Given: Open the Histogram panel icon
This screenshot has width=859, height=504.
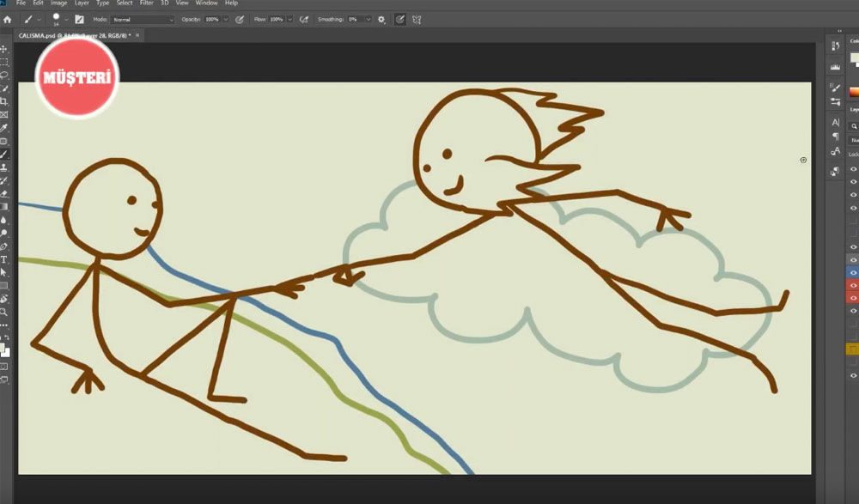Looking at the screenshot, I should [x=836, y=67].
